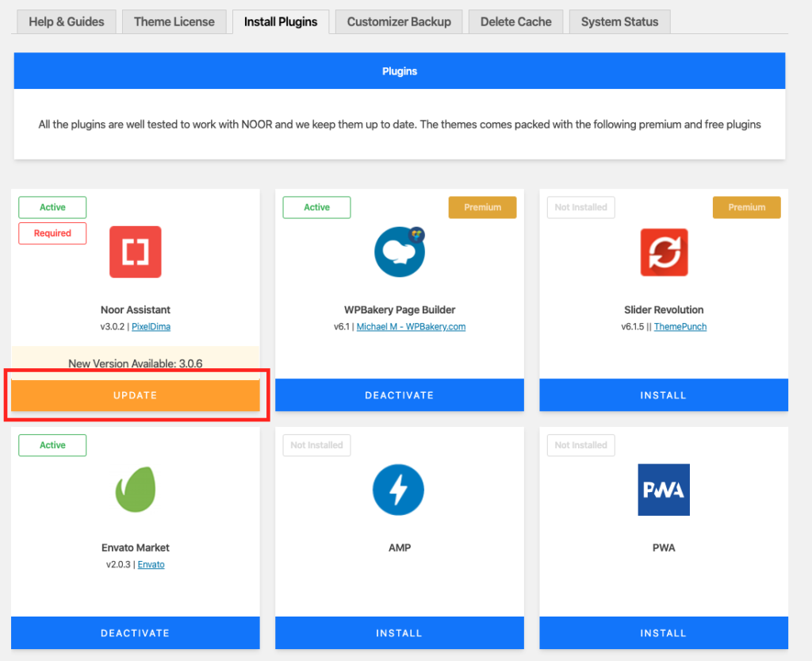Screen dimensions: 812x661
Task: Click the Active badge on WPBakery card
Action: click(x=316, y=207)
